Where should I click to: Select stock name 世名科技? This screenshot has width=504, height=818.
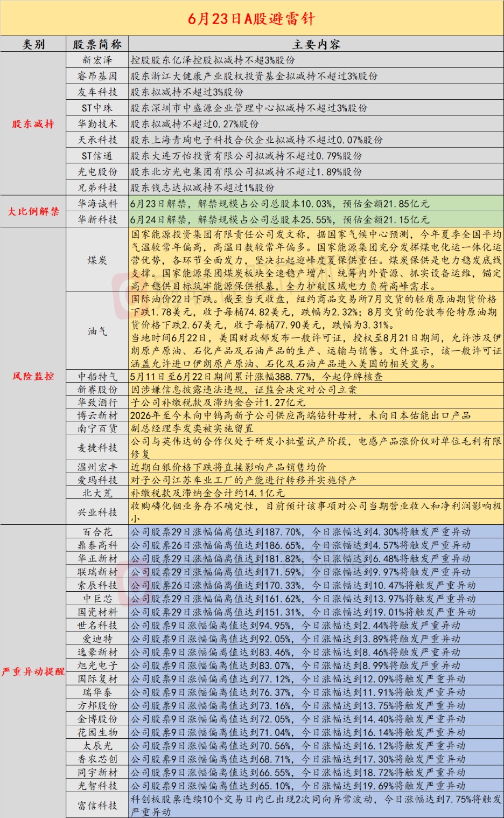97,626
